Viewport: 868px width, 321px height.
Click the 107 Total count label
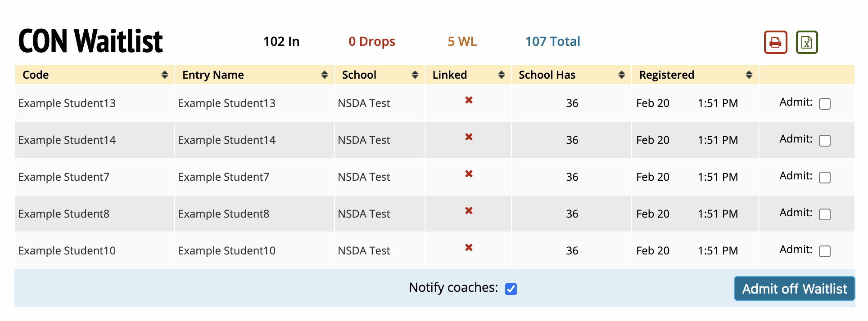[552, 41]
